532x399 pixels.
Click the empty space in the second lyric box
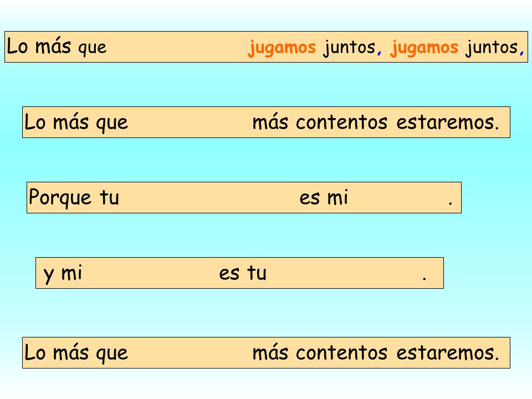(x=190, y=122)
